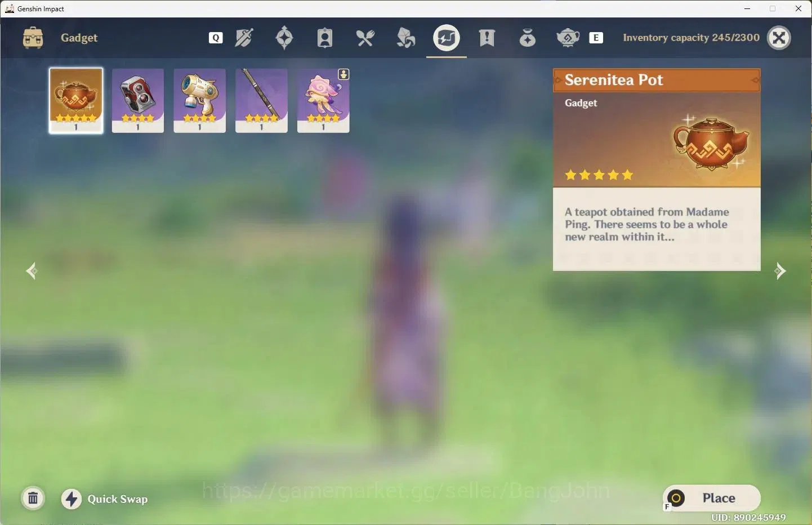Go to next page right arrow
The image size is (812, 525).
point(780,271)
